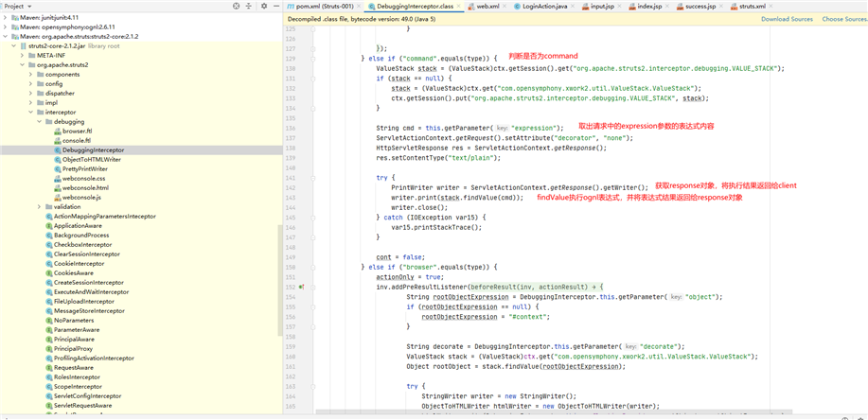Select FileUploadInterceptor in tree

pos(83,302)
